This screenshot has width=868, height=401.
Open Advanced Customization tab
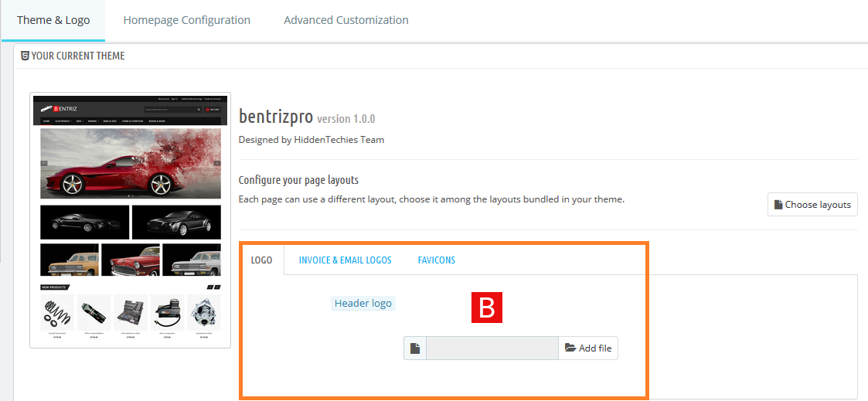(x=346, y=20)
